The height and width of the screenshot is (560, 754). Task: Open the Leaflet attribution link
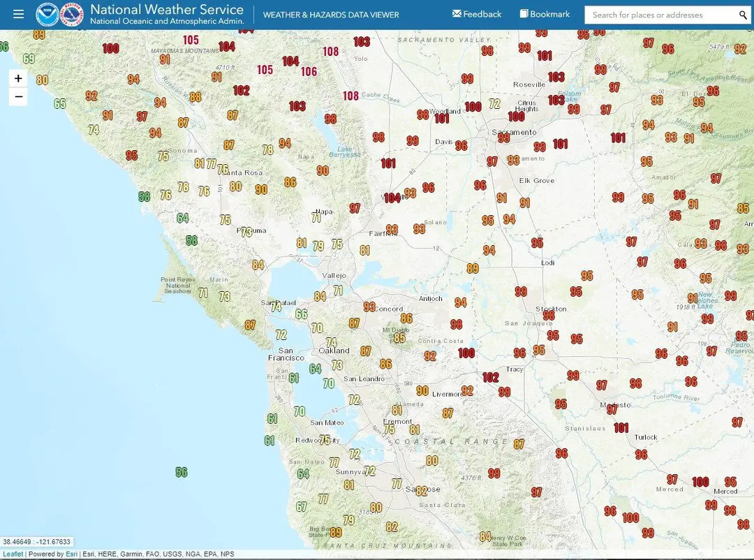[x=13, y=554]
